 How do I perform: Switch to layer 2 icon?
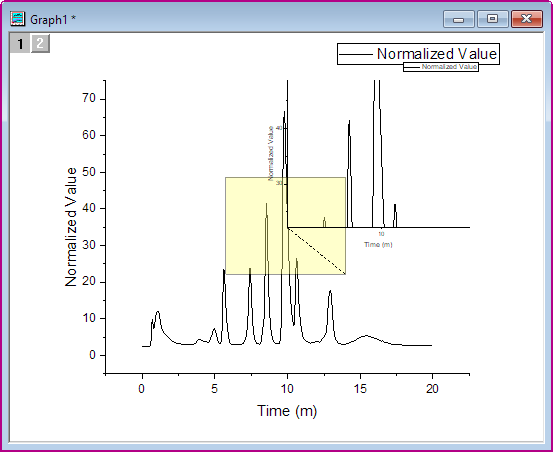point(40,44)
